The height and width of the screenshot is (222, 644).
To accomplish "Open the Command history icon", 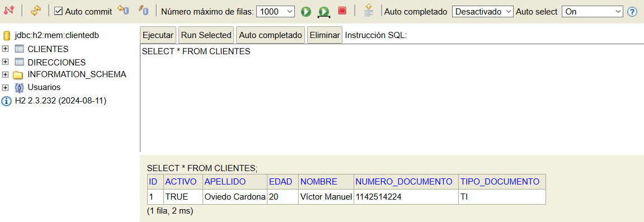I will (368, 11).
